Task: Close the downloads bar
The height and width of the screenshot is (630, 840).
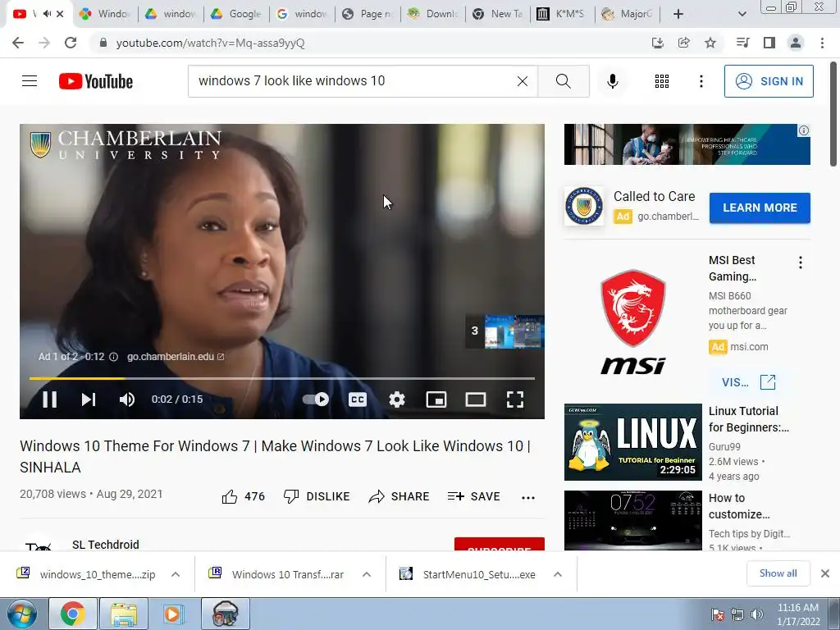Action: tap(825, 573)
